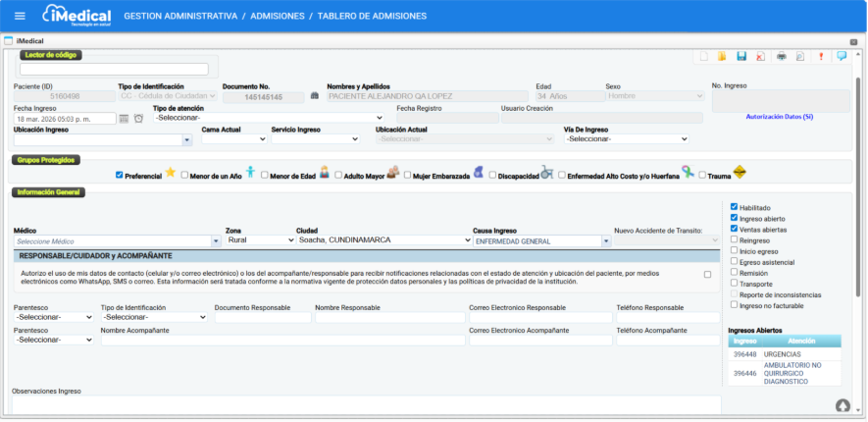Click the Autorización Datos (Si) link
The image size is (868, 422).
click(780, 116)
